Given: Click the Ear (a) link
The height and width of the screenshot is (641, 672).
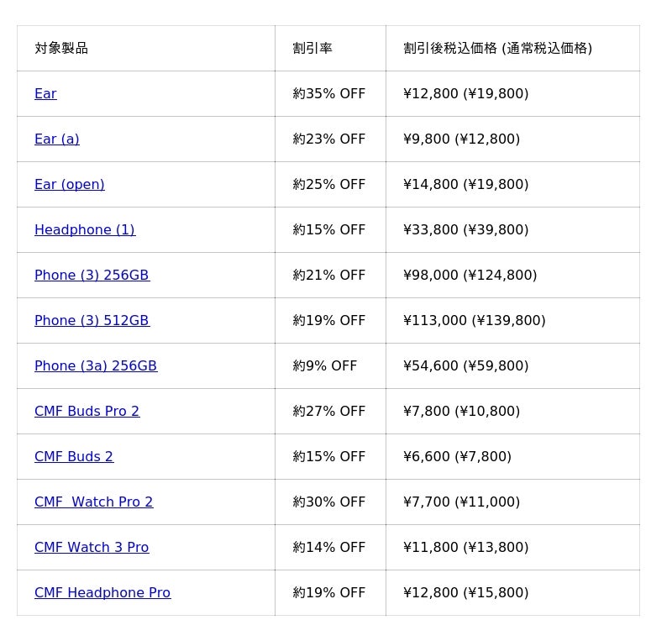Looking at the screenshot, I should tap(57, 139).
